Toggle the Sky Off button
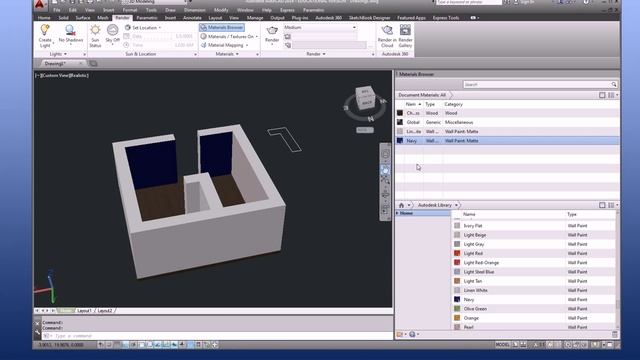Image resolution: width=640 pixels, height=360 pixels. coord(112,34)
